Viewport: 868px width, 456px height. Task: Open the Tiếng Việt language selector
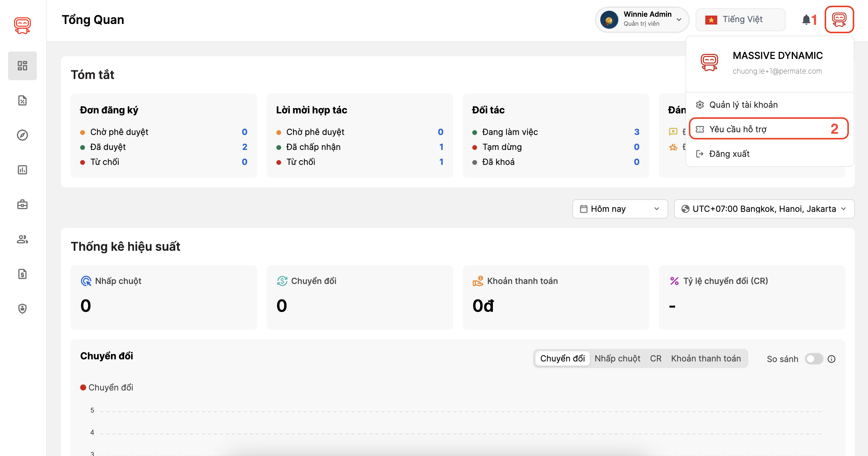740,19
